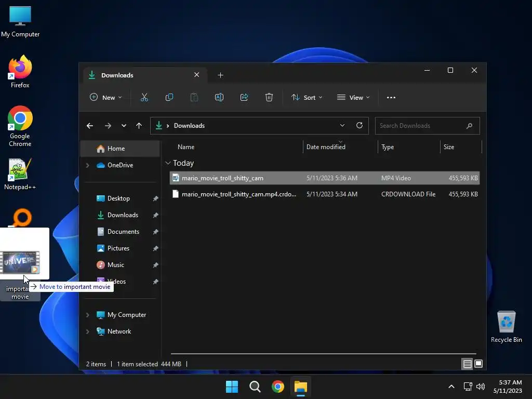Screen dimensions: 532x399
Task: Sort by the Name column header
Action: 186,147
